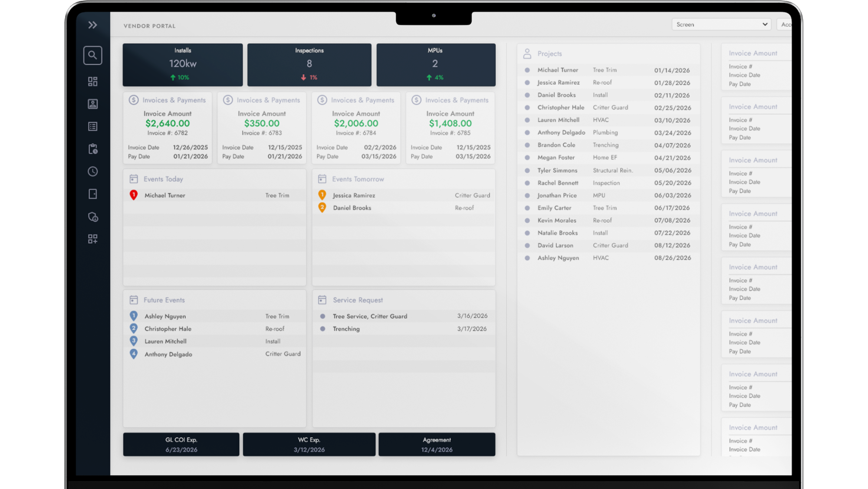Click the GL COI Exp. date tile
The width and height of the screenshot is (868, 489).
(181, 444)
